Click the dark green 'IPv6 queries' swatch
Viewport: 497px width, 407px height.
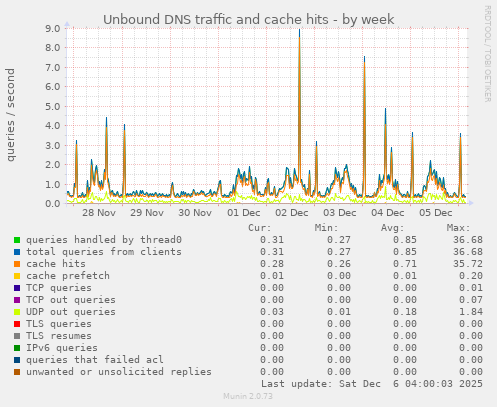tap(17, 348)
